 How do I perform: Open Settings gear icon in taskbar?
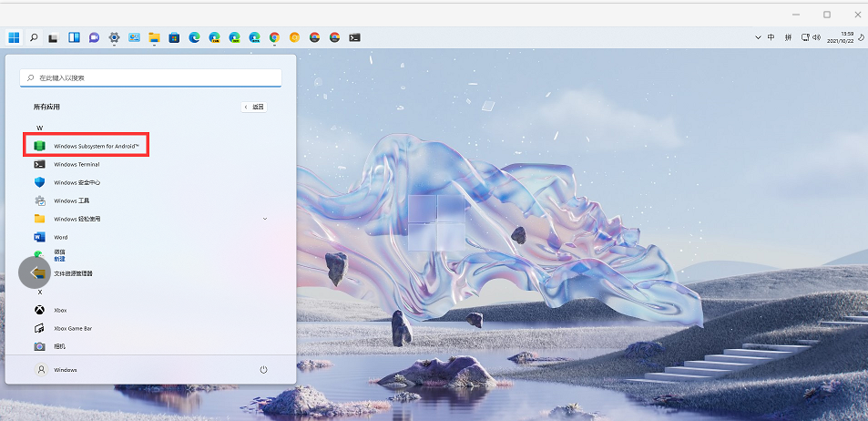click(x=114, y=37)
